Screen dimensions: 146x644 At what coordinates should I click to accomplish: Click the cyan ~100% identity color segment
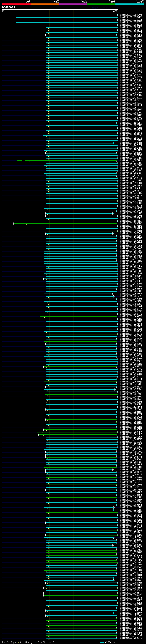click(x=130, y=4)
